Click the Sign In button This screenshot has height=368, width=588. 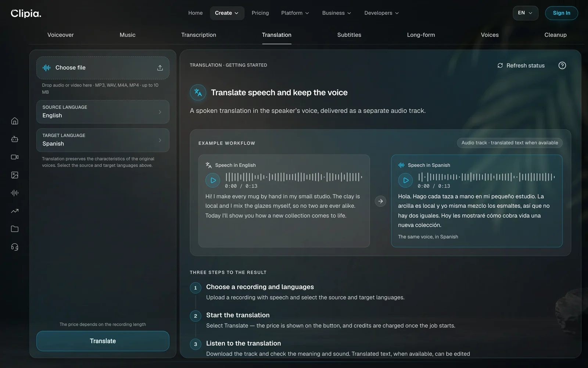[x=562, y=13]
